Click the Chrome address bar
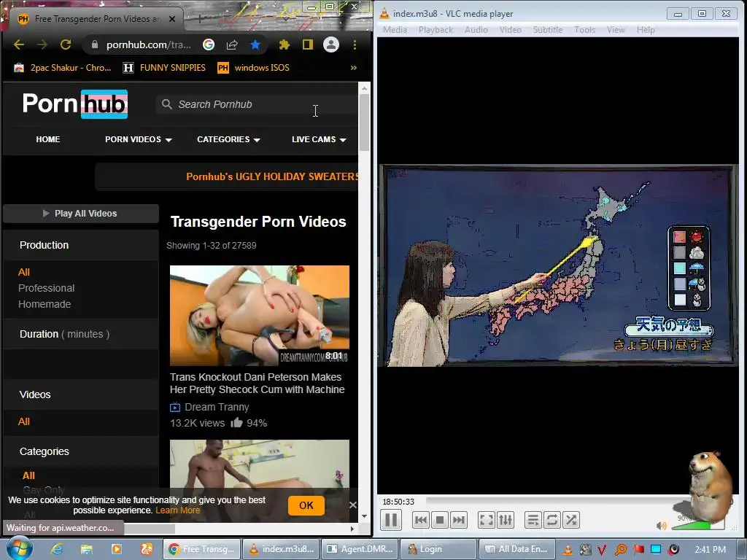 click(x=147, y=44)
